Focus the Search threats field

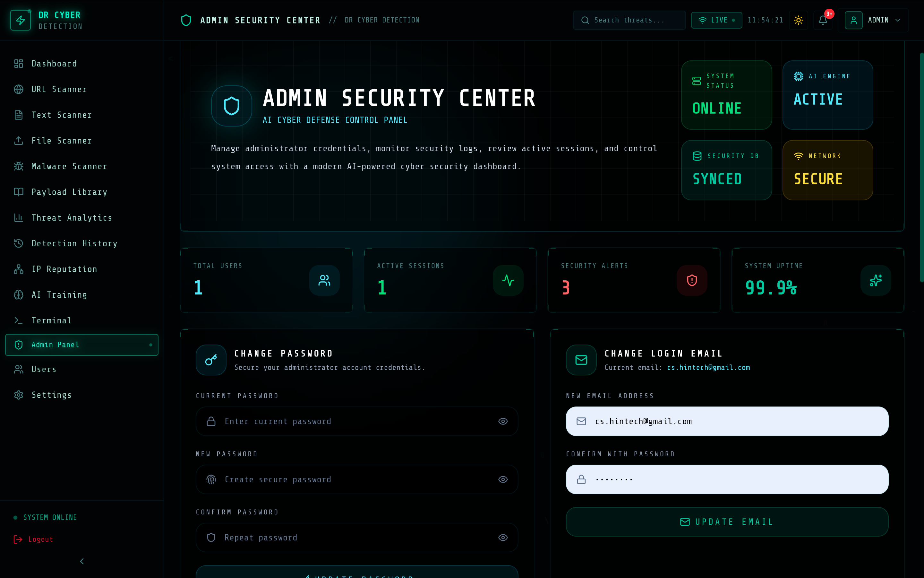coord(629,20)
